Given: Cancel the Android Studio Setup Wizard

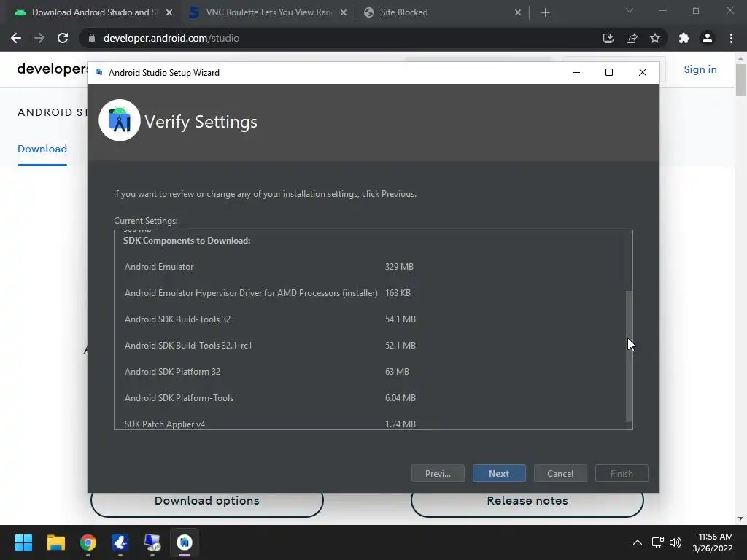Looking at the screenshot, I should pos(560,473).
